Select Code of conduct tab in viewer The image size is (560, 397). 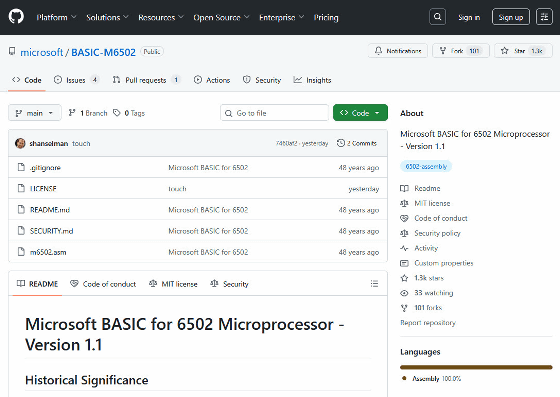[x=103, y=284]
